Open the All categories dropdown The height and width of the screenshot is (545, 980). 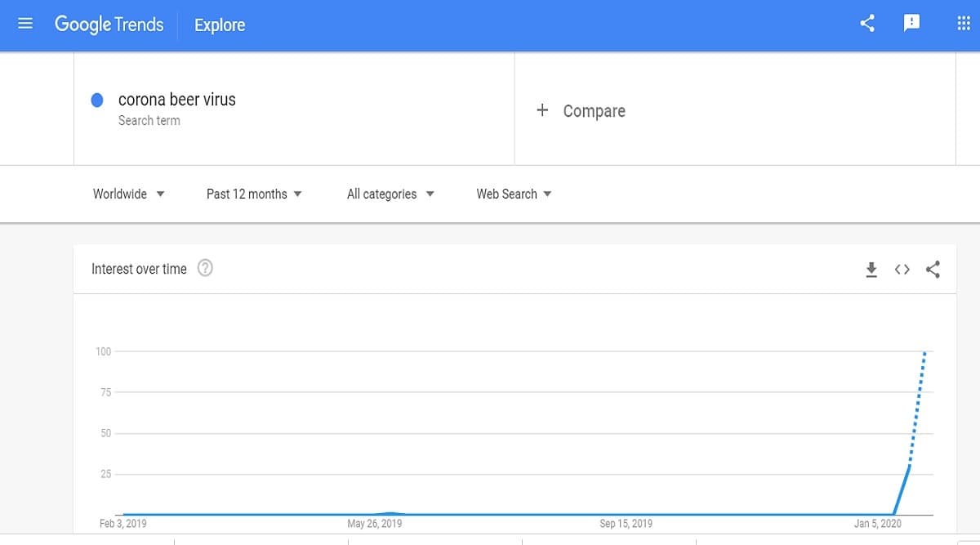[390, 194]
